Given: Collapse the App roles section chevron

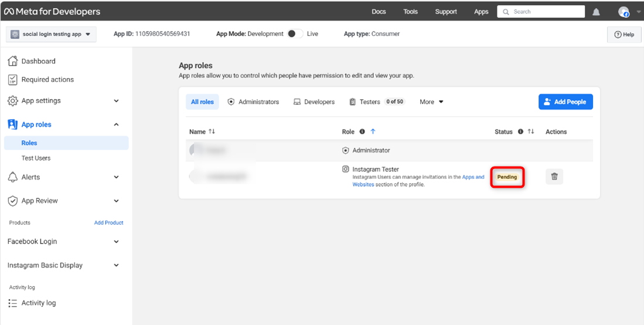Looking at the screenshot, I should coord(116,124).
